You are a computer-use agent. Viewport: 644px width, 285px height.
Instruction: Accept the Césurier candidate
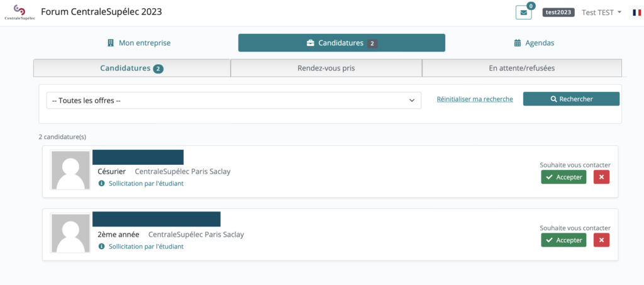[563, 177]
